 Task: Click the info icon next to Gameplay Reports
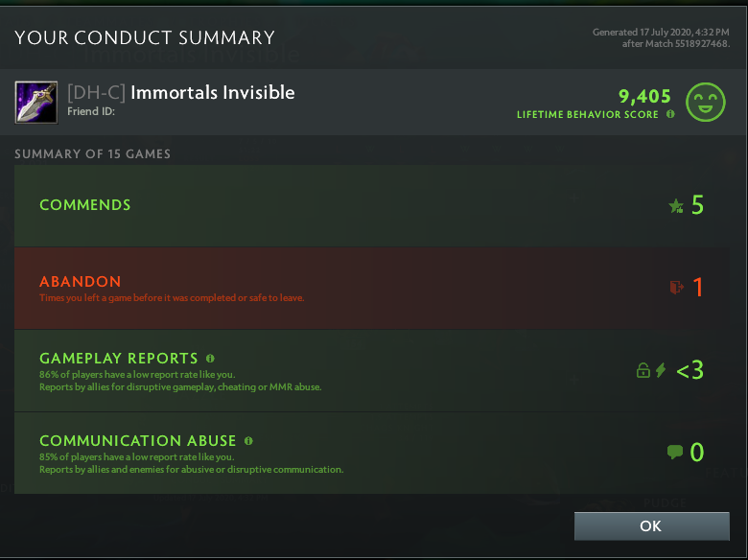pos(210,359)
